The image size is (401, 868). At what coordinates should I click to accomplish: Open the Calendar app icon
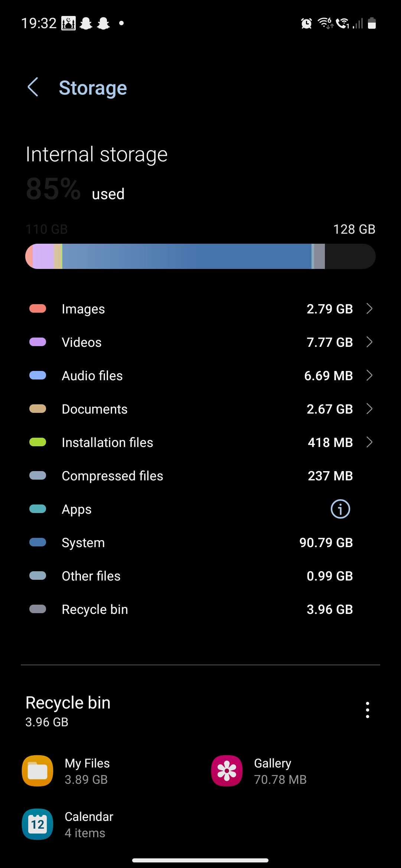(38, 824)
